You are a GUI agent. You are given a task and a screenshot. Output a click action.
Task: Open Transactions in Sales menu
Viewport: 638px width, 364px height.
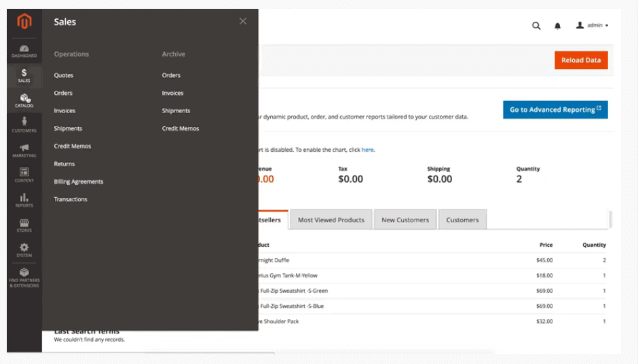coord(71,199)
